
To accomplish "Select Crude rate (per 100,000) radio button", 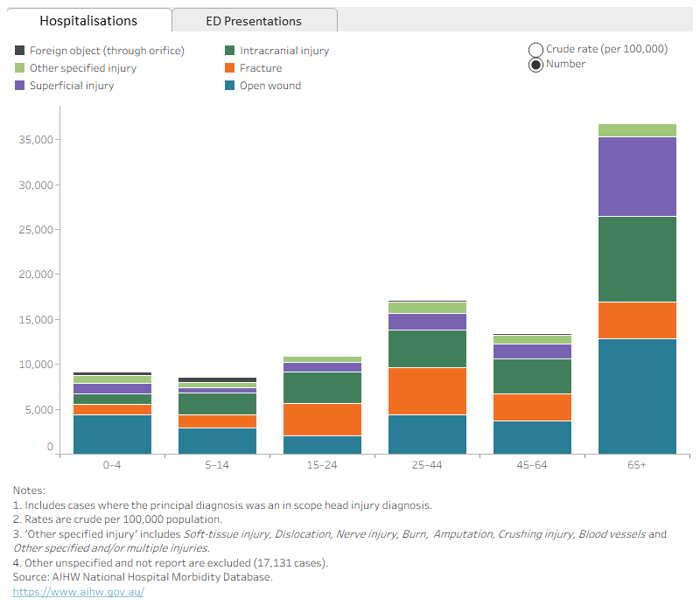I will (535, 50).
